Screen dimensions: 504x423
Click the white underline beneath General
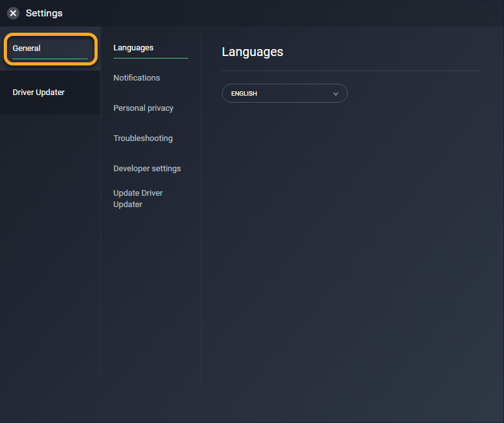tap(50, 59)
